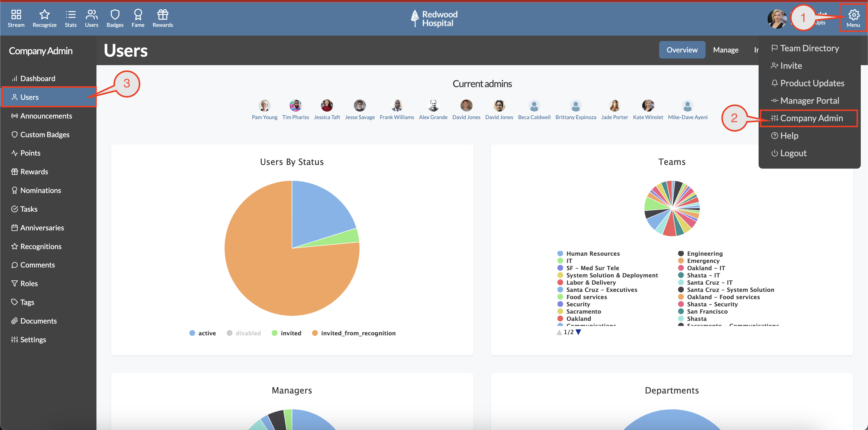This screenshot has width=868, height=430.
Task: Open the Badges shield icon
Action: coord(115,19)
